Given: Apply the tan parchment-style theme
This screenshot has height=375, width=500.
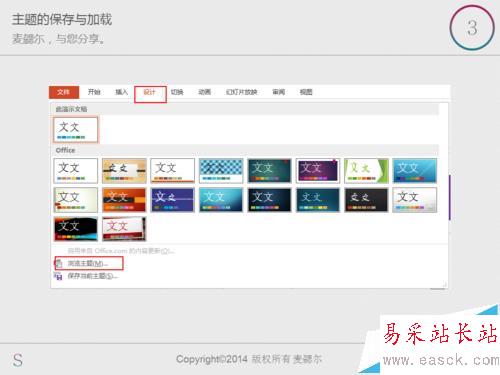Looking at the screenshot, I should pos(124,171).
